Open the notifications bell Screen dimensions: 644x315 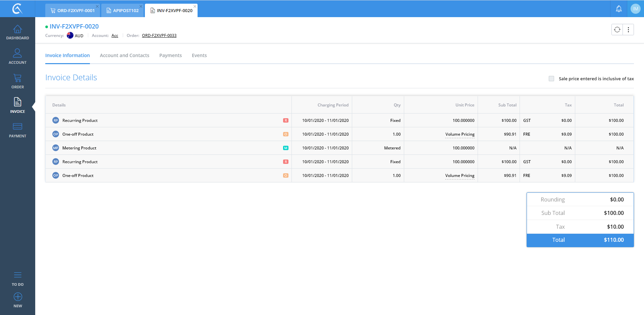tap(619, 9)
